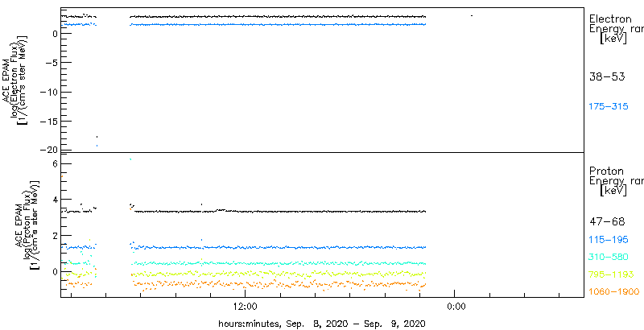Click the date range caption below the plot
The image size is (644, 330).
coord(321,323)
